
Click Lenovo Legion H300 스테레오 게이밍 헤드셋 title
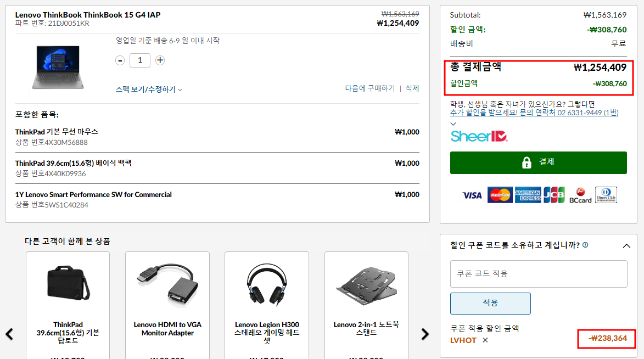pos(267,333)
